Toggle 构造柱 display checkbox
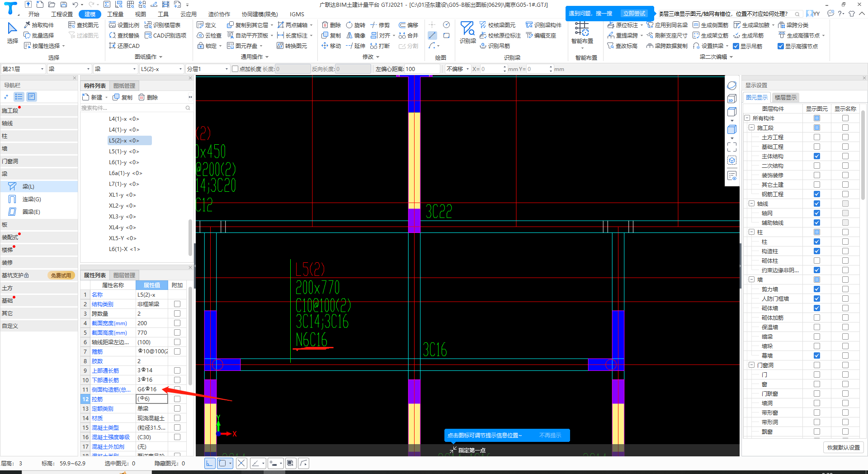This screenshot has height=474, width=868. pyautogui.click(x=817, y=251)
